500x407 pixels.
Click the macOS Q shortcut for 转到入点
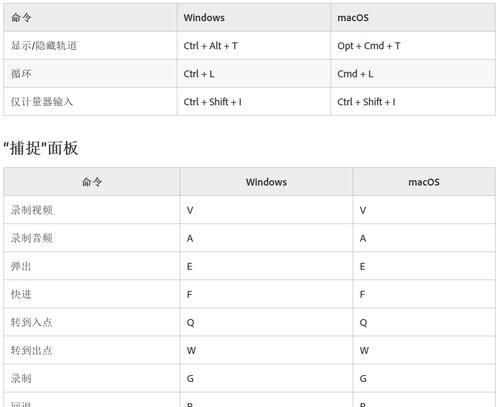click(x=363, y=322)
